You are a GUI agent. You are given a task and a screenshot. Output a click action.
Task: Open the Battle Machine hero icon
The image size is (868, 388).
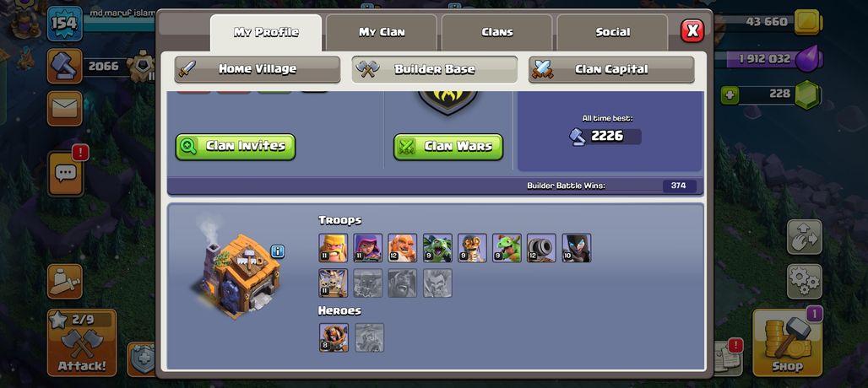[x=334, y=337]
